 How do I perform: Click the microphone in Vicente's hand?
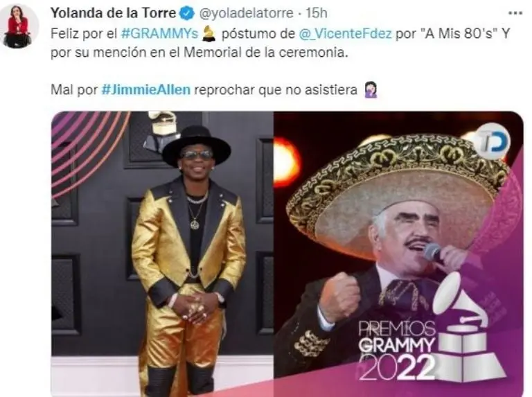click(x=433, y=253)
